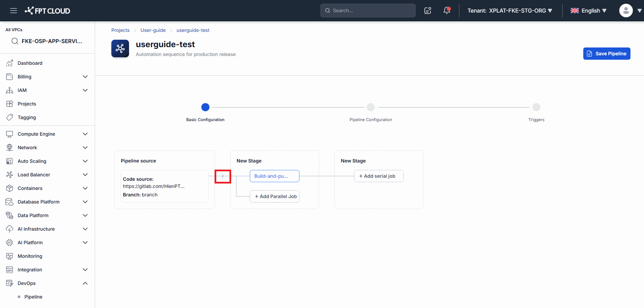The image size is (644, 308).
Task: Click the Auto Scaling icon
Action: tap(10, 161)
